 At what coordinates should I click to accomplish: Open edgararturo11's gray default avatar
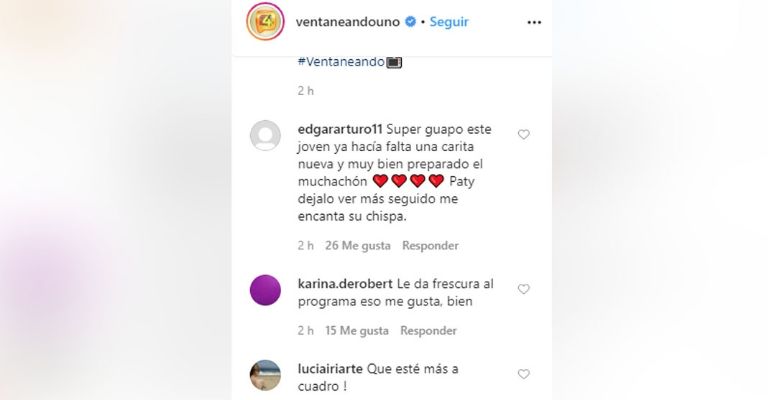click(x=265, y=136)
